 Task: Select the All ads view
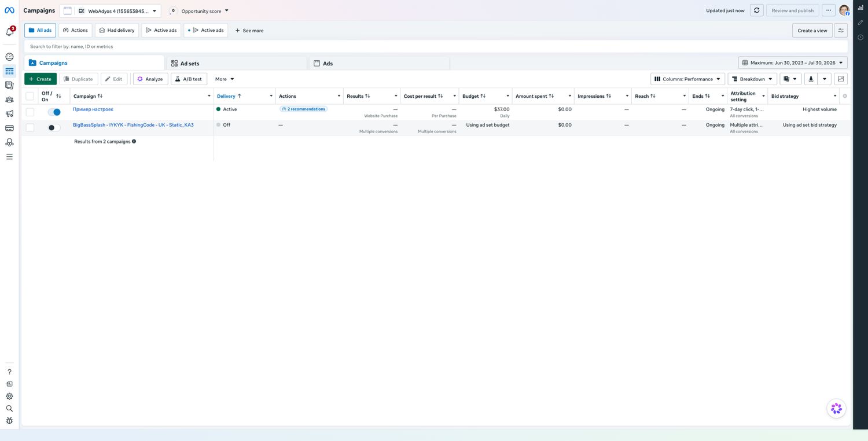click(x=40, y=30)
